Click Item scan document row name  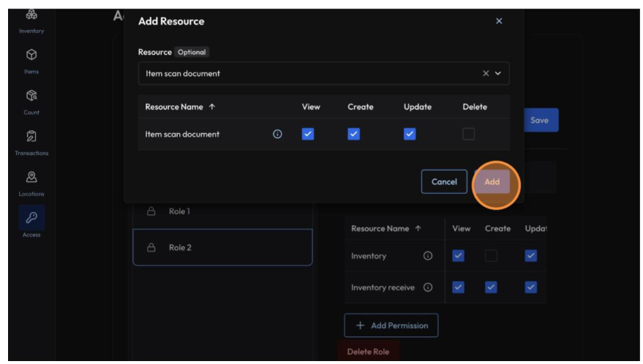(182, 134)
